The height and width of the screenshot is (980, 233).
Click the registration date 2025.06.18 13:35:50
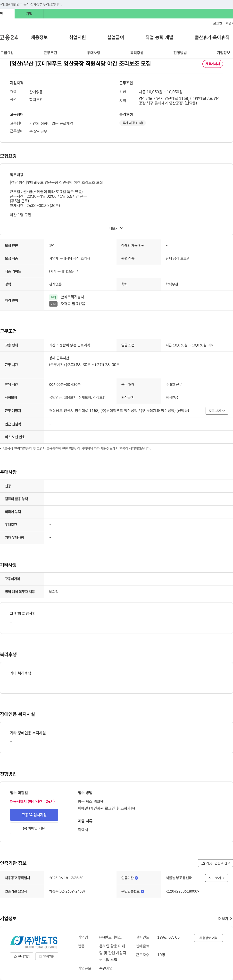pyautogui.click(x=66, y=878)
